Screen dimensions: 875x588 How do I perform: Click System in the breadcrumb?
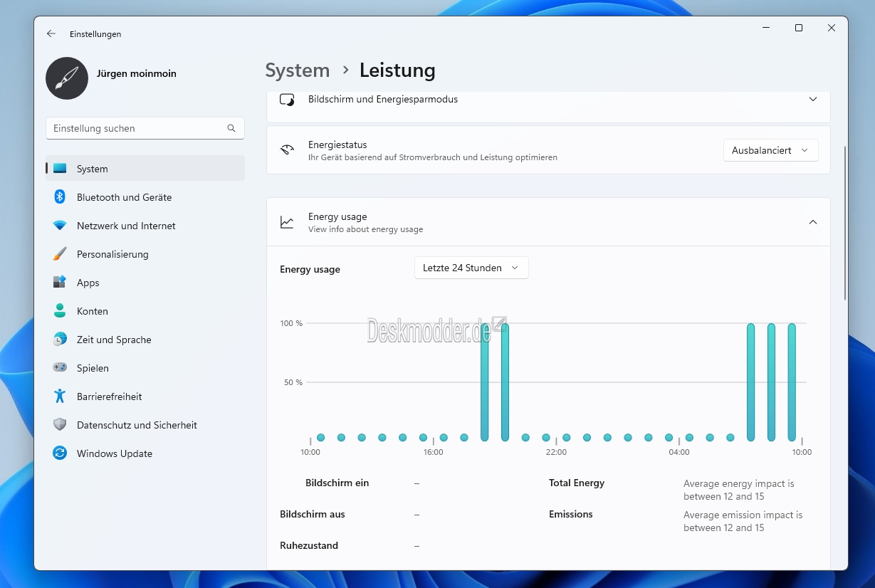click(298, 70)
